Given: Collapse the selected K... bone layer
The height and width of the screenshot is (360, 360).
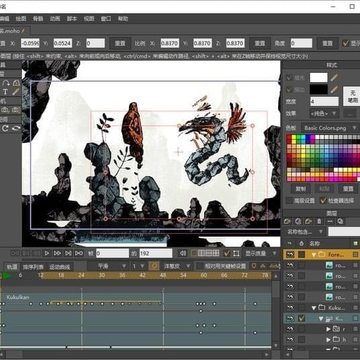Looking at the screenshot, I should pyautogui.click(x=321, y=318).
